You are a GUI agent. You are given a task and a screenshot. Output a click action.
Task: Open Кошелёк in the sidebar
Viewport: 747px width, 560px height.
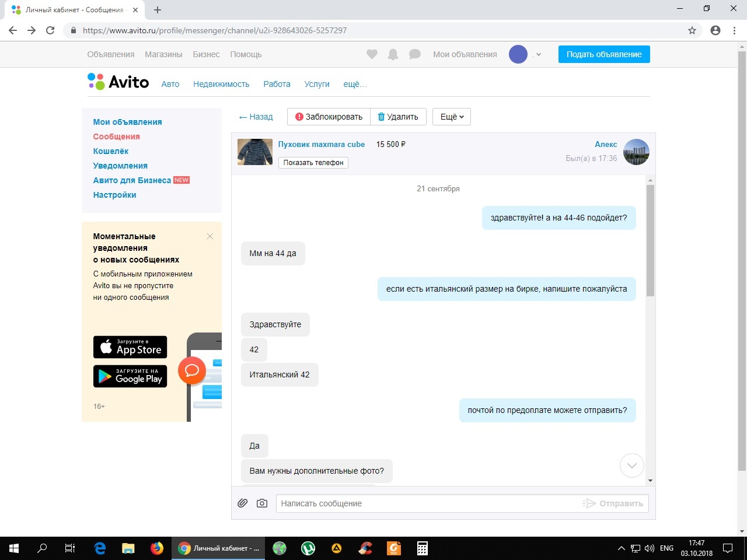click(111, 151)
